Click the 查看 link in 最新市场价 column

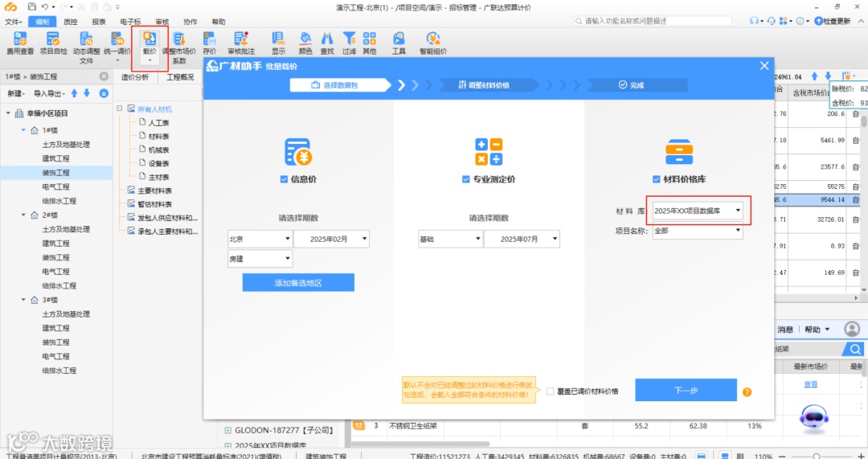pos(810,384)
